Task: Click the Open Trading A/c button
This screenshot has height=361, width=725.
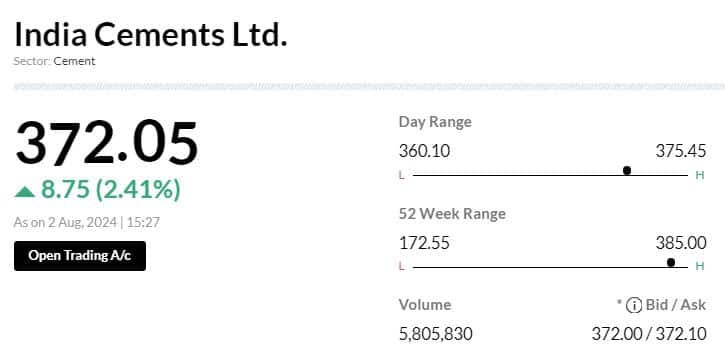Action: pos(80,256)
